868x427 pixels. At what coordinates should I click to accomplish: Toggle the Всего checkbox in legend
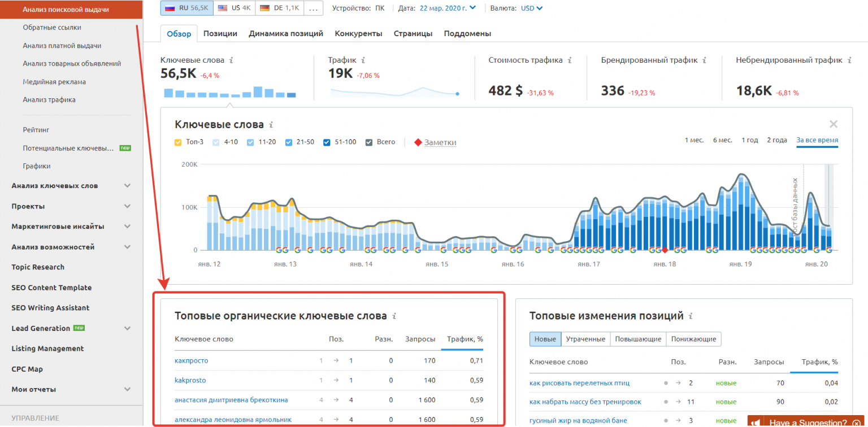[x=370, y=142]
